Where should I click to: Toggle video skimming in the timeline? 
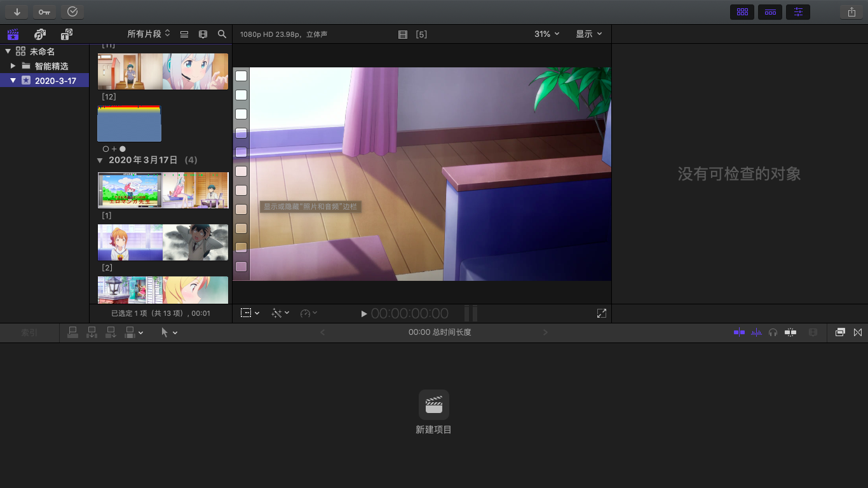739,332
